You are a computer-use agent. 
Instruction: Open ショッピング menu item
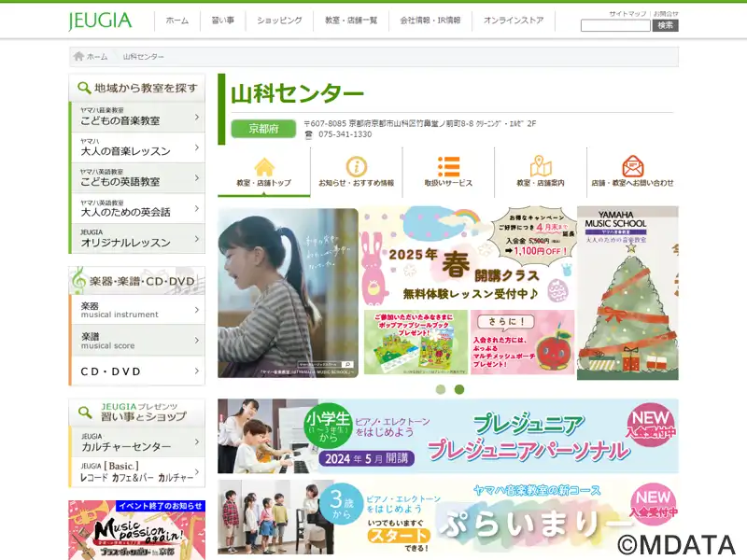[279, 21]
